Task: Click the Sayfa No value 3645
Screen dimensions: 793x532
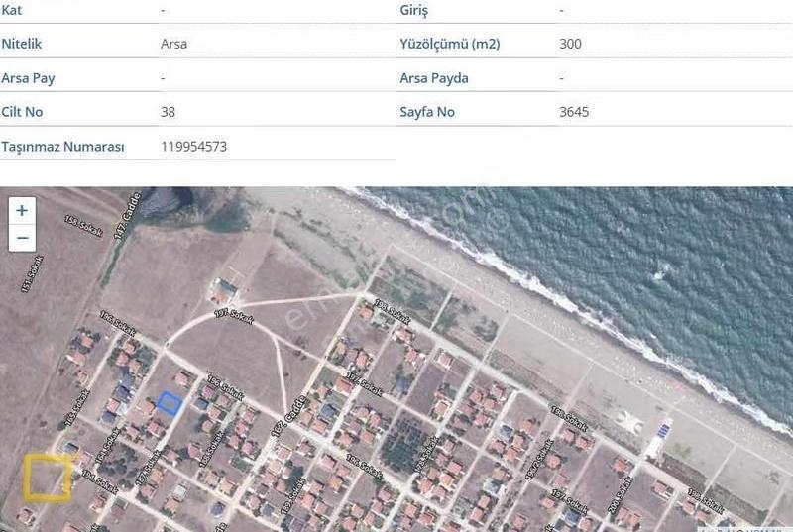Action: [x=574, y=112]
